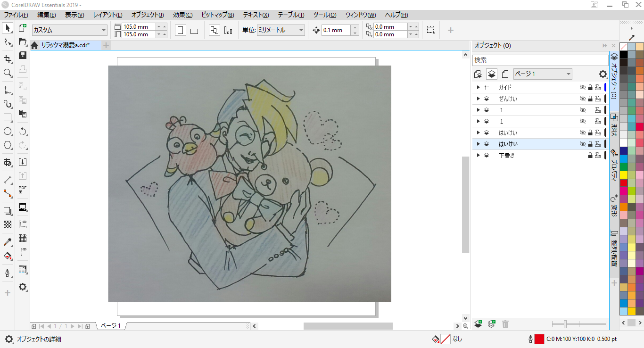Toggle printing for the 下書き layer
Screen dimensions: 644x348
pyautogui.click(x=597, y=155)
